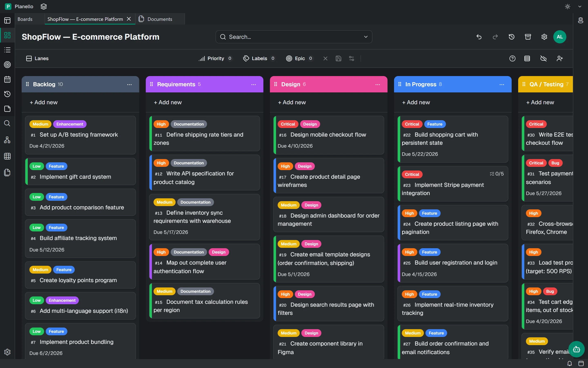
Task: Click the save filter disk icon
Action: (339, 58)
